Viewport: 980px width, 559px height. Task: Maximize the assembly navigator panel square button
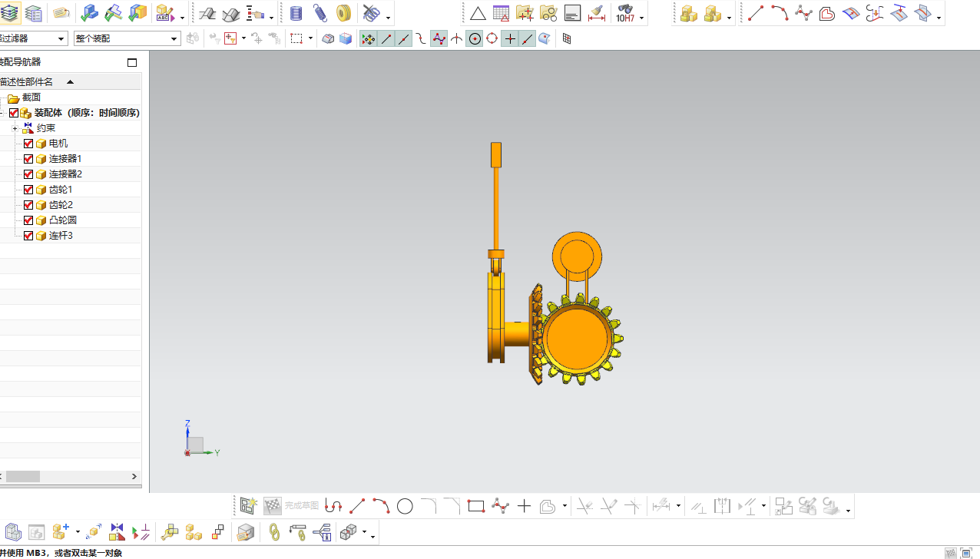pyautogui.click(x=132, y=62)
